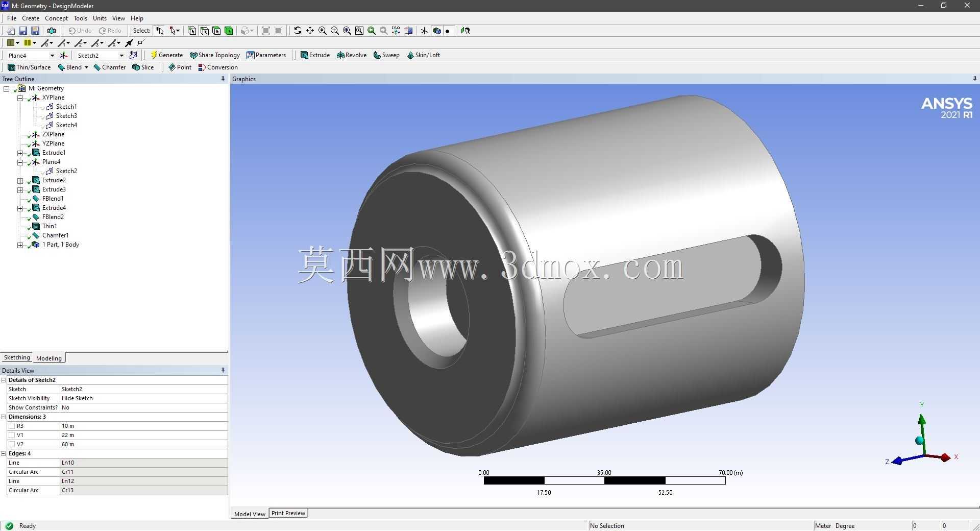
Task: Click the Parameters button
Action: 266,55
